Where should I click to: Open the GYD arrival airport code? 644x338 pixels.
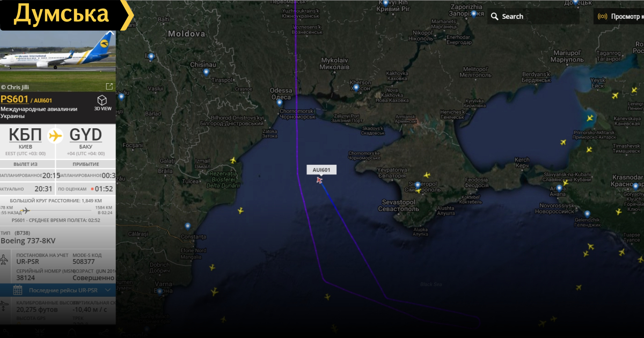[x=85, y=134]
